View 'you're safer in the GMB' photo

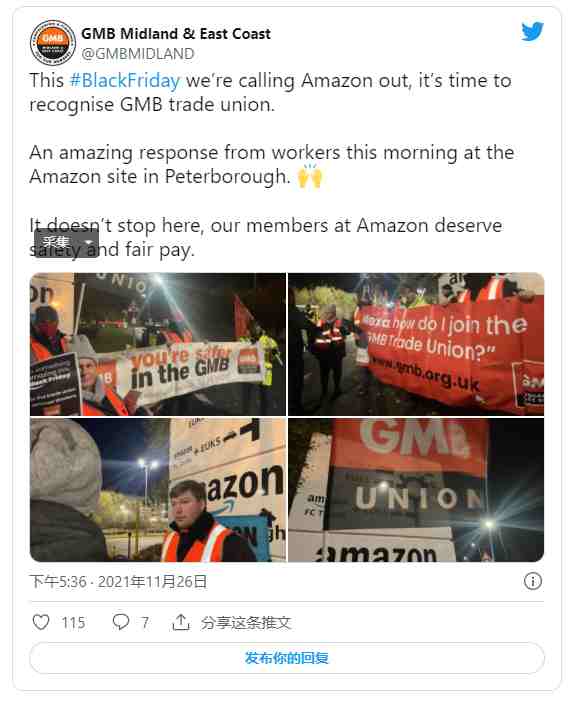[x=158, y=344]
